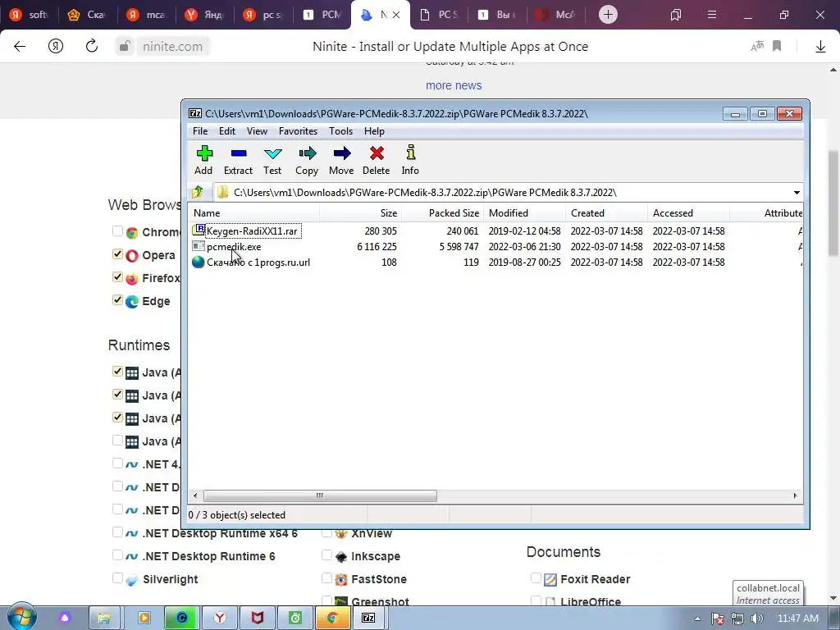Open the browser tab overview icon
The width and height of the screenshot is (840, 630).
tap(676, 15)
